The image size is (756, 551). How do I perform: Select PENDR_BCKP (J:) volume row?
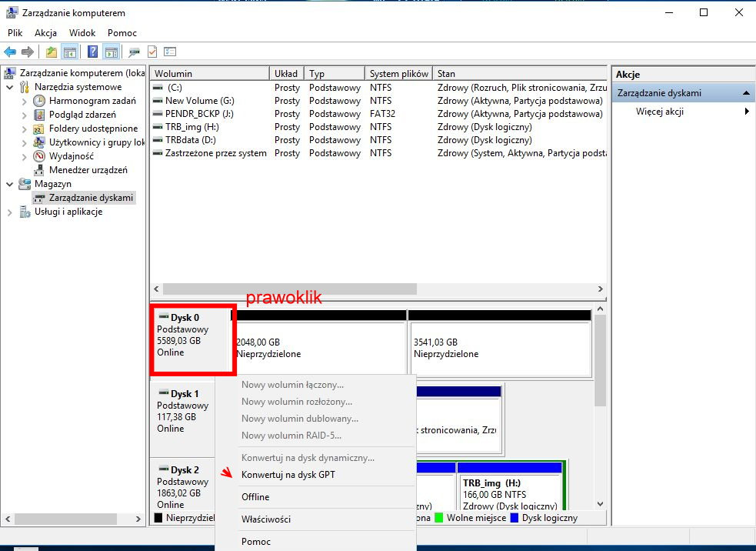(x=378, y=114)
